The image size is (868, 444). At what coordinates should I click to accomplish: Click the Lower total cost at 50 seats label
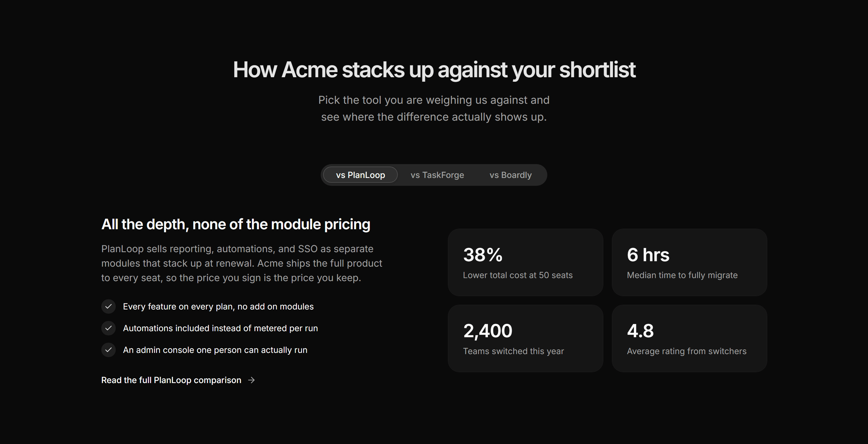coord(517,275)
